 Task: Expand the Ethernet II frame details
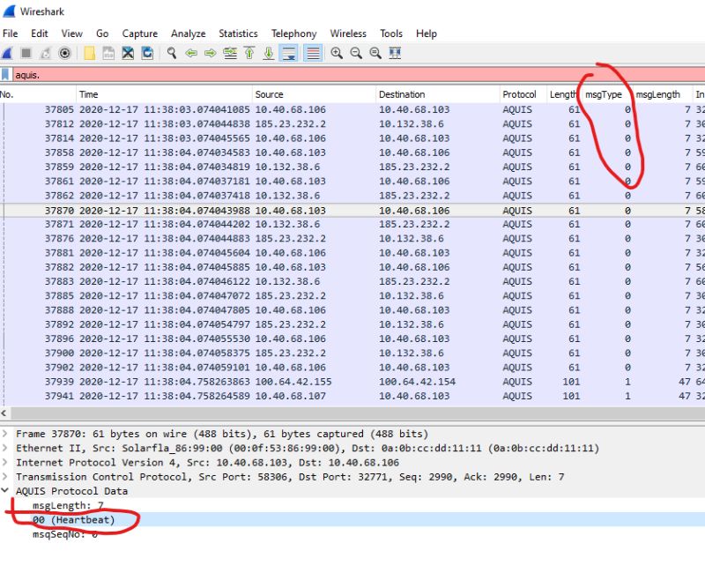(7, 448)
